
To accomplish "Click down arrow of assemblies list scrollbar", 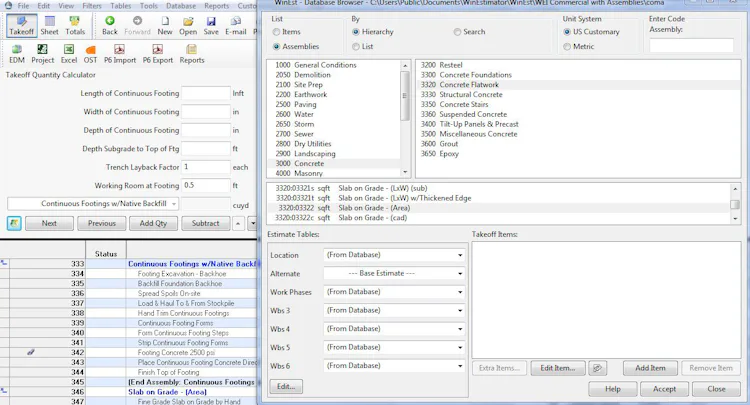I will coord(735,219).
